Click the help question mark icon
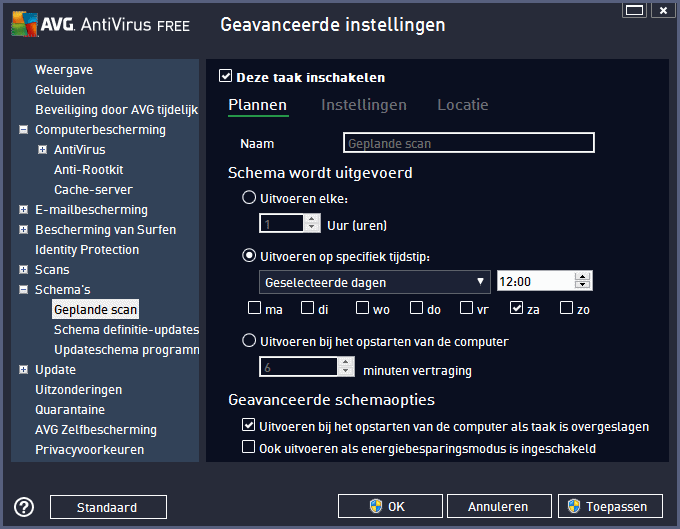Image resolution: width=680 pixels, height=529 pixels. point(24,506)
